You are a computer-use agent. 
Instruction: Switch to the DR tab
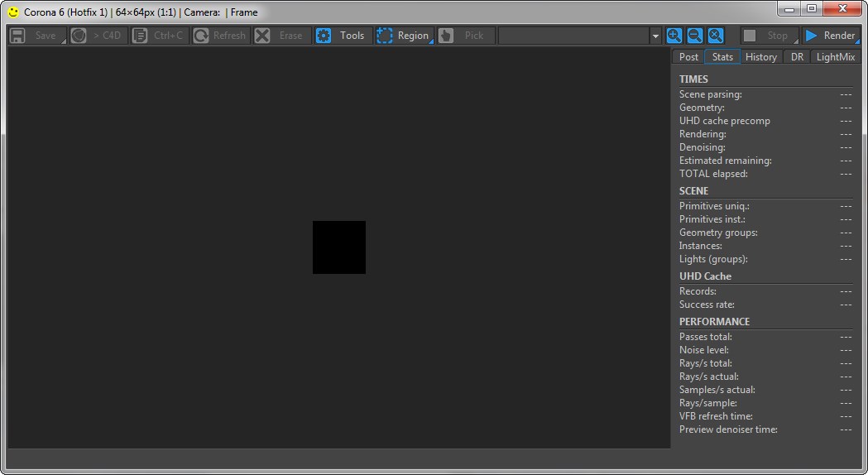[797, 56]
